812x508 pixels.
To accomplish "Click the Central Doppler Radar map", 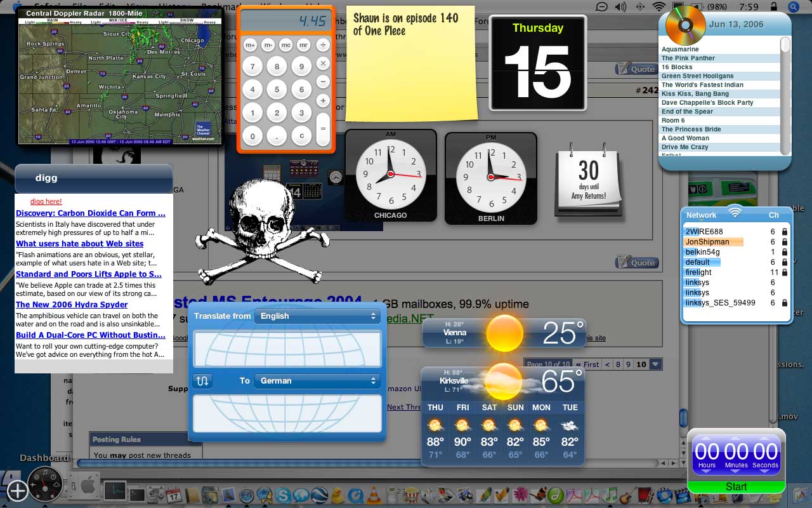I will 121,77.
